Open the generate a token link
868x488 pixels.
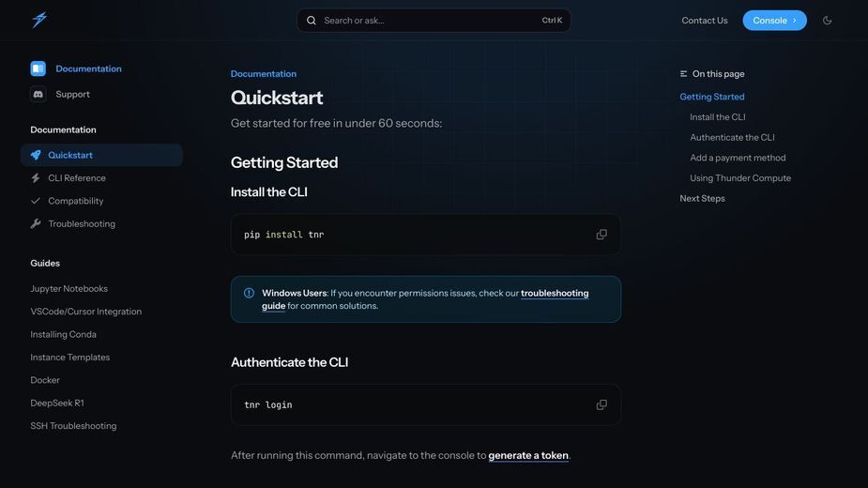coord(528,455)
